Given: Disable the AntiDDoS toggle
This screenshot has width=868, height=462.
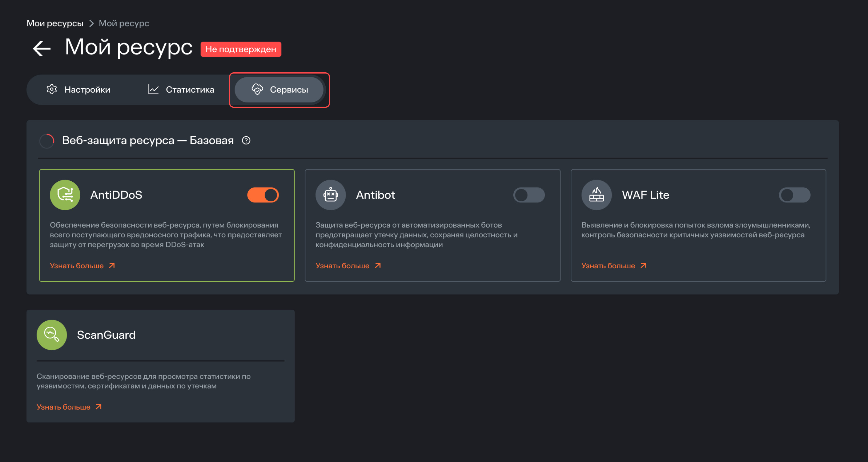Looking at the screenshot, I should tap(263, 195).
